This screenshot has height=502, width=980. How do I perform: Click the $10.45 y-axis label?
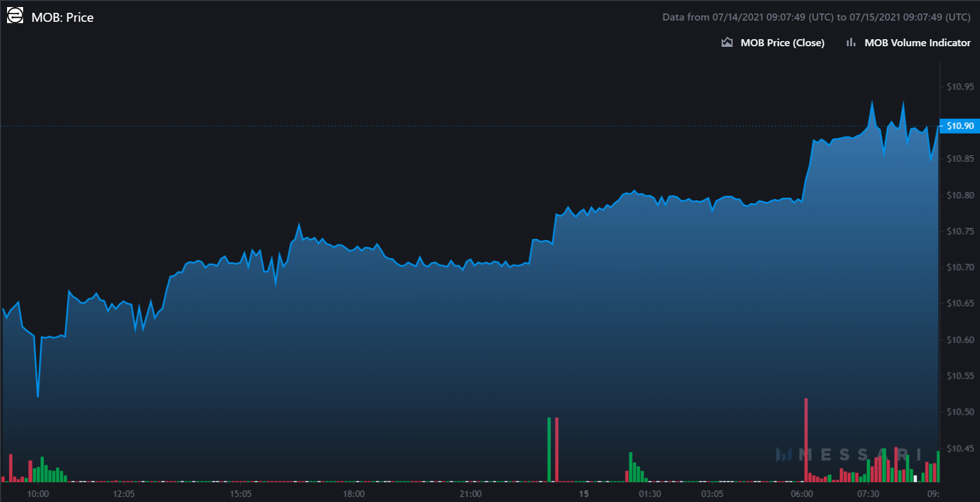click(x=961, y=448)
